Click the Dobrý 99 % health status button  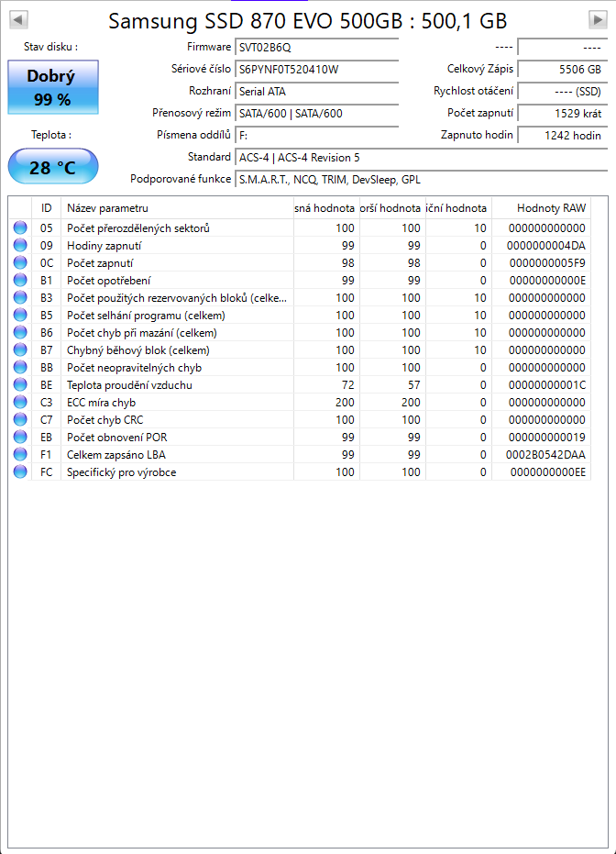coord(53,87)
